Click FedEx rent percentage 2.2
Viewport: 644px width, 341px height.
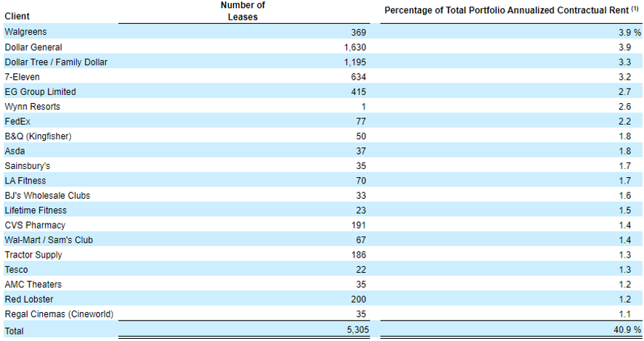point(624,121)
